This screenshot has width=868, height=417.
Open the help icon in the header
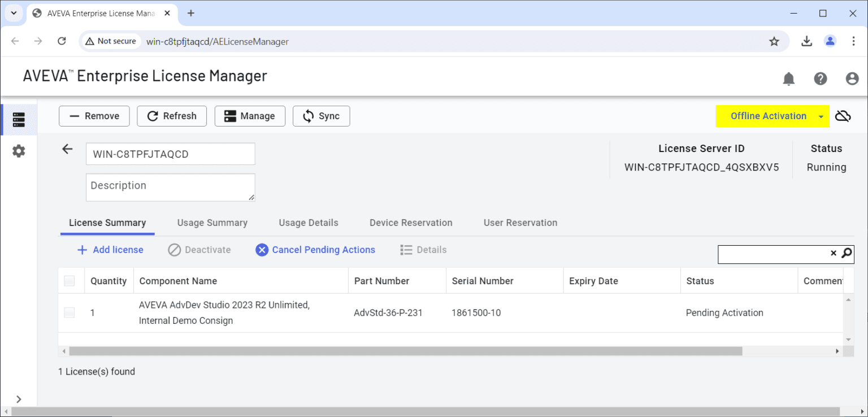(x=820, y=79)
